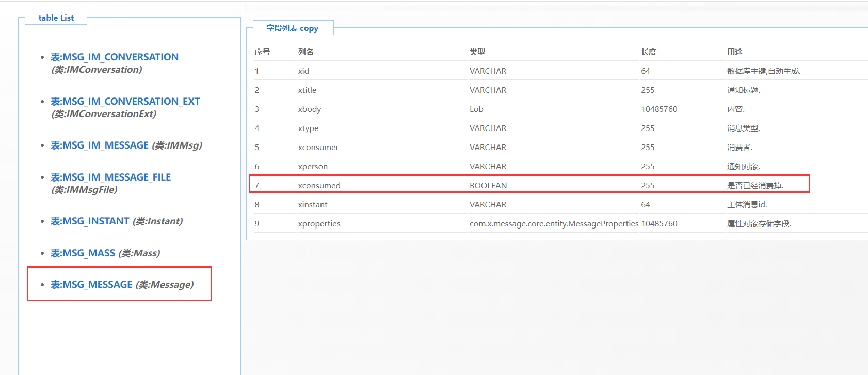Click the length 10485760 in the xproperties row
868x375 pixels.
click(x=659, y=224)
